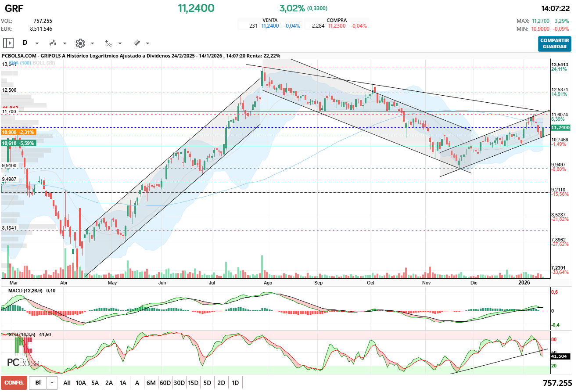578x392 pixels.
Task: Select the 60D time range
Action: [165, 383]
